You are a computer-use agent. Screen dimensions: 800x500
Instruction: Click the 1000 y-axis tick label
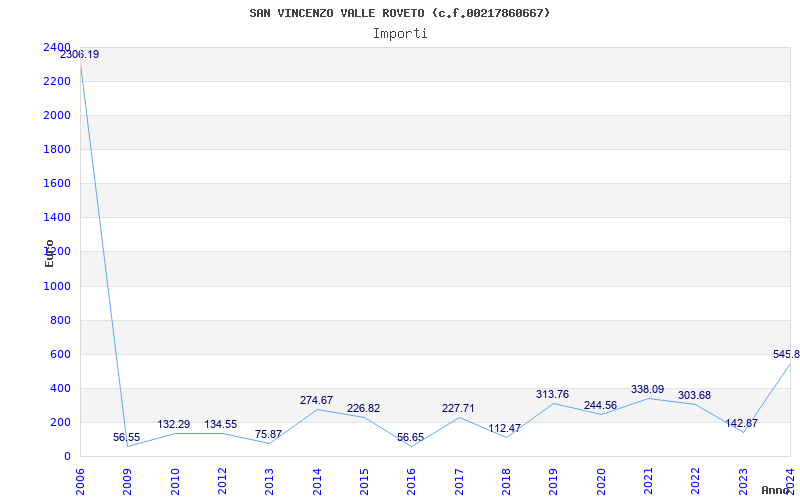(x=57, y=286)
